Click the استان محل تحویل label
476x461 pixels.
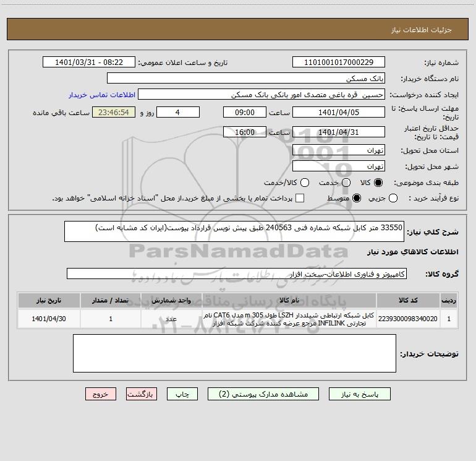tap(430, 151)
